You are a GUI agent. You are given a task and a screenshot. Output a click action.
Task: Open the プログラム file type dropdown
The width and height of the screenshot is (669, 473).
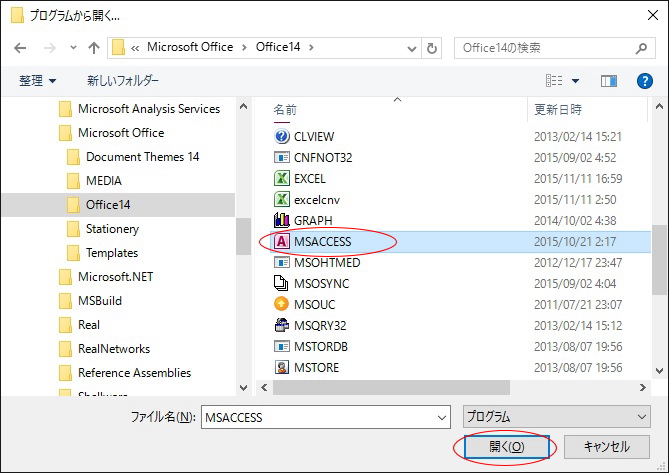click(x=556, y=417)
